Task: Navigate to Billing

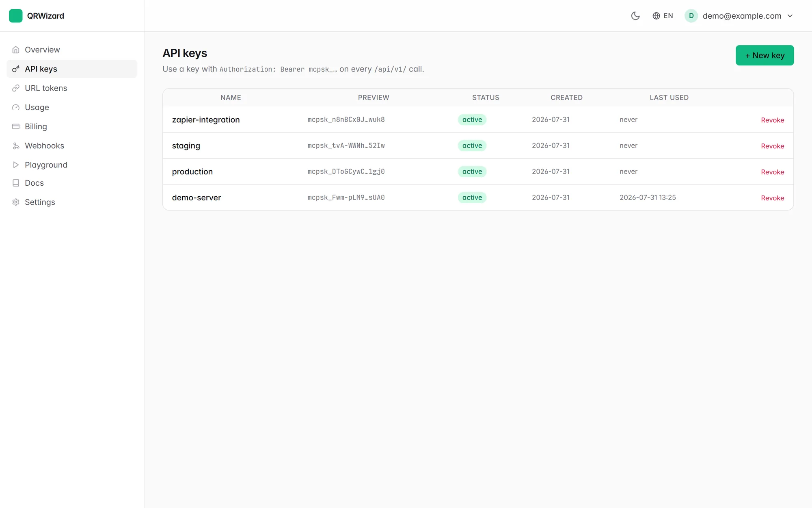Action: coord(72,126)
